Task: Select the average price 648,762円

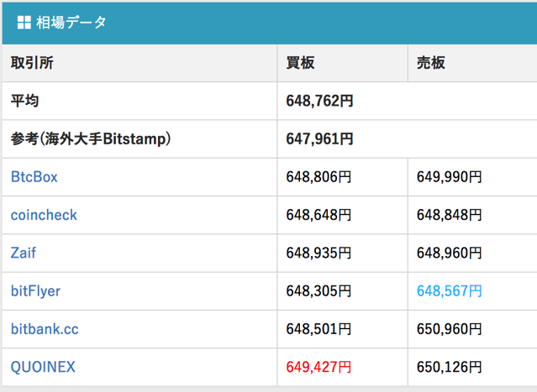Action: pyautogui.click(x=319, y=101)
